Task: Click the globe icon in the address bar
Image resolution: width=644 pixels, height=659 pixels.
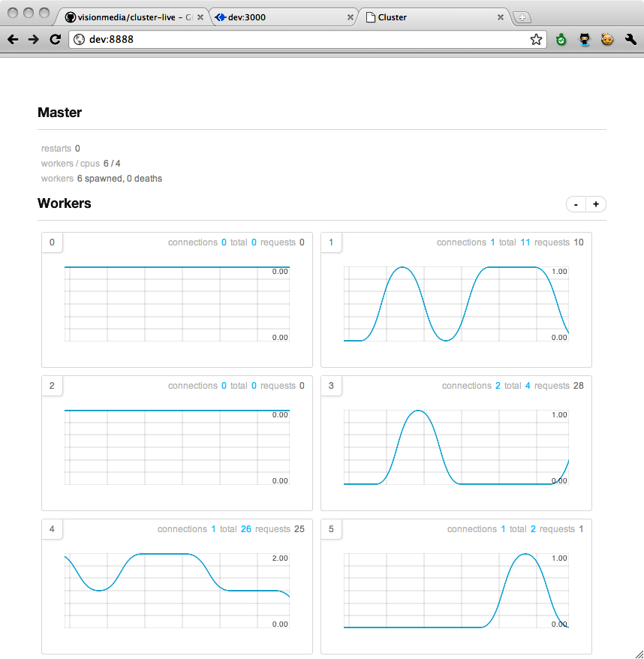Action: (80, 39)
